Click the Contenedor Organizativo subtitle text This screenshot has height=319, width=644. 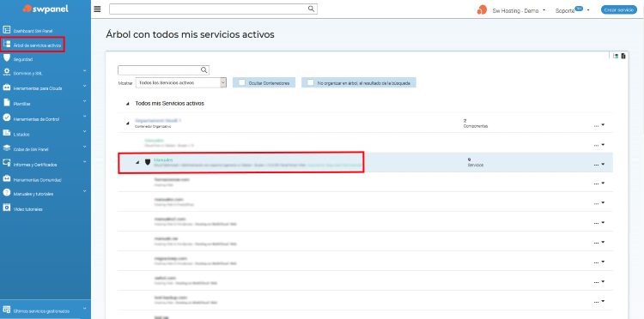153,127
